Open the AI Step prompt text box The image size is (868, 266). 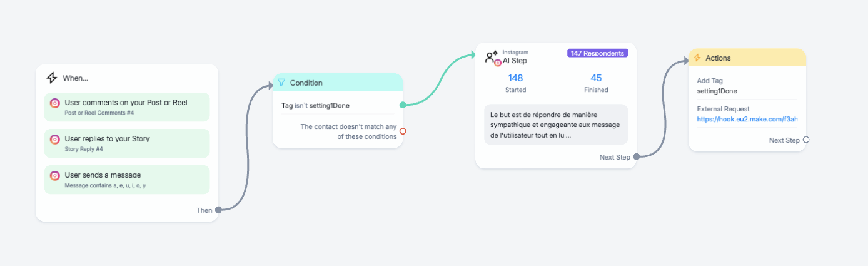[556, 125]
